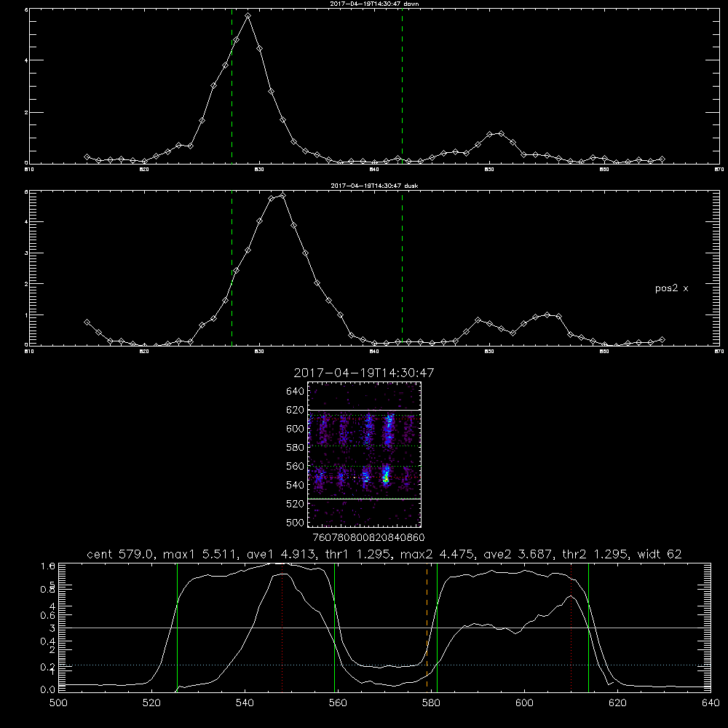This screenshot has height=728, width=728.
Task: Click image panel y-axis label '640'
Action: click(x=296, y=392)
